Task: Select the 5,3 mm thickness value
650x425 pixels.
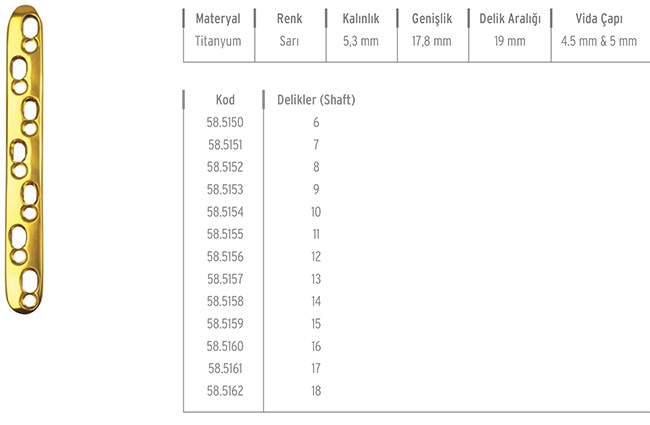Action: pyautogui.click(x=361, y=41)
